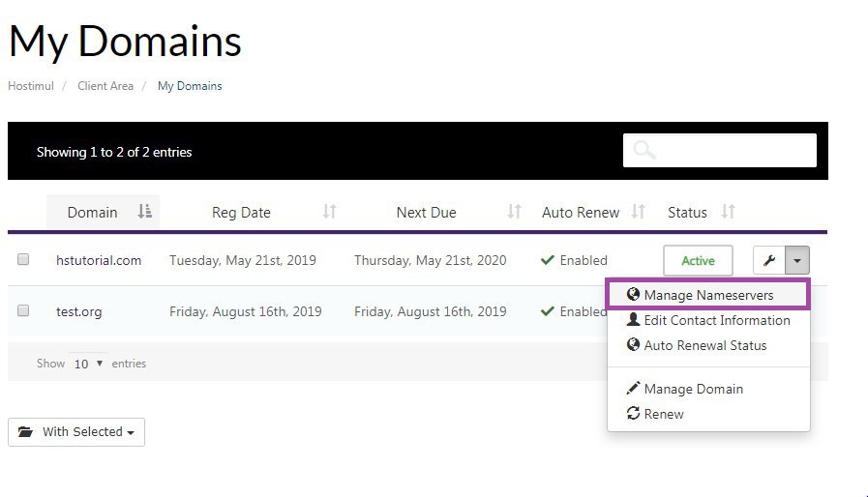Click the Status sort arrows icon
This screenshot has height=497, width=868.
click(x=729, y=212)
